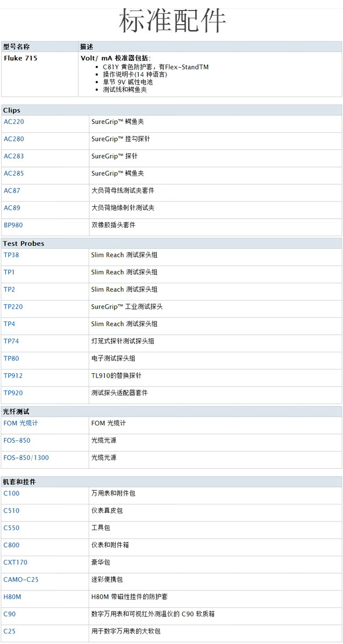
Task: Select the 用于数字万用表的大软包 description
Action: pyautogui.click(x=126, y=631)
